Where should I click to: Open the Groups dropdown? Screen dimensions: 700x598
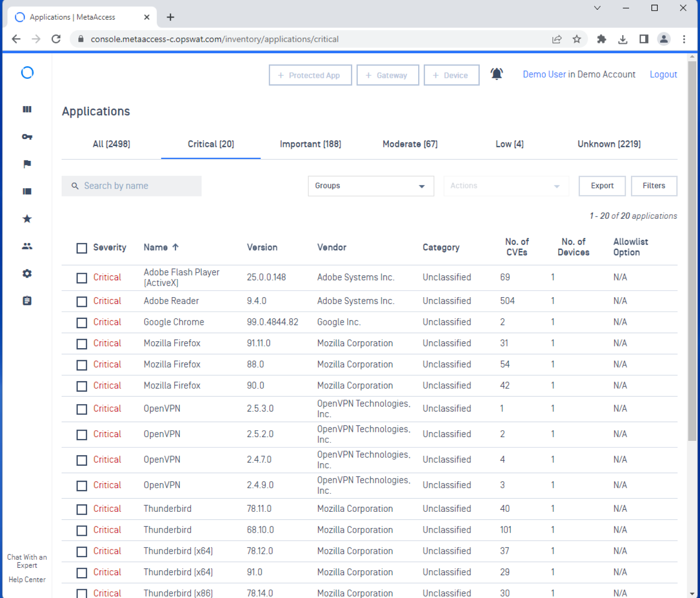(x=371, y=186)
